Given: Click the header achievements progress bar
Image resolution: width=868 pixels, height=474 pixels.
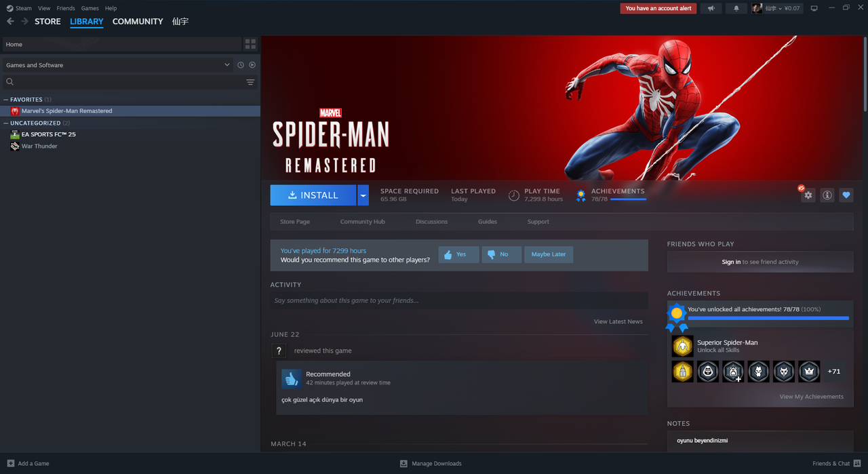Looking at the screenshot, I should pos(628,199).
